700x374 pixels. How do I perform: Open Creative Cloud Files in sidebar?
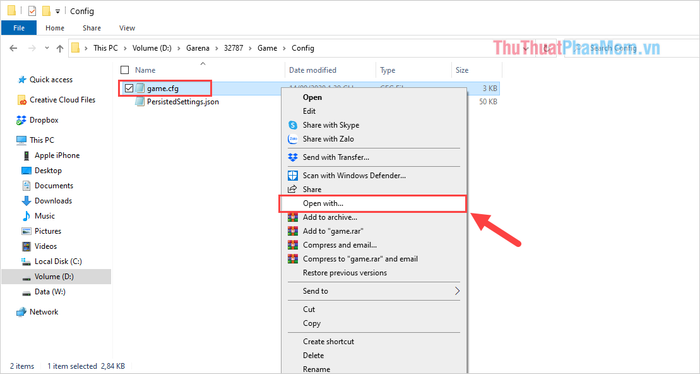62,100
